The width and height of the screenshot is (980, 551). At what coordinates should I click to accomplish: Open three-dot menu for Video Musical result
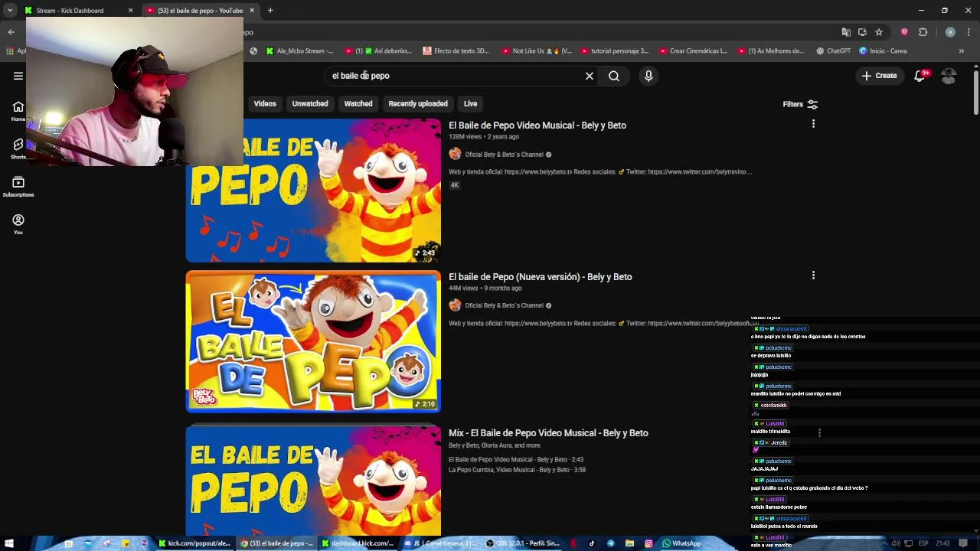pyautogui.click(x=813, y=124)
